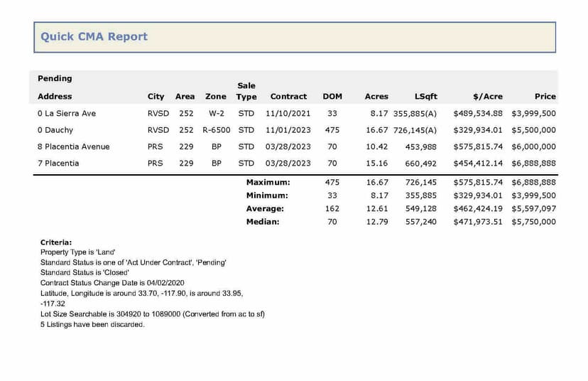The height and width of the screenshot is (381, 588).
Task: Select the Median summary row label
Action: pos(263,221)
